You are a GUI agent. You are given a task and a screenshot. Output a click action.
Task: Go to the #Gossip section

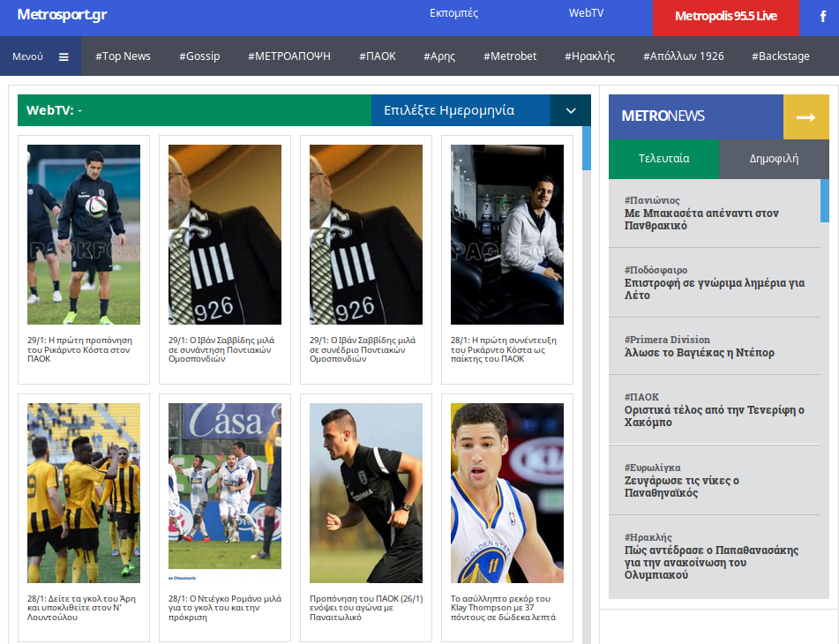click(x=199, y=56)
